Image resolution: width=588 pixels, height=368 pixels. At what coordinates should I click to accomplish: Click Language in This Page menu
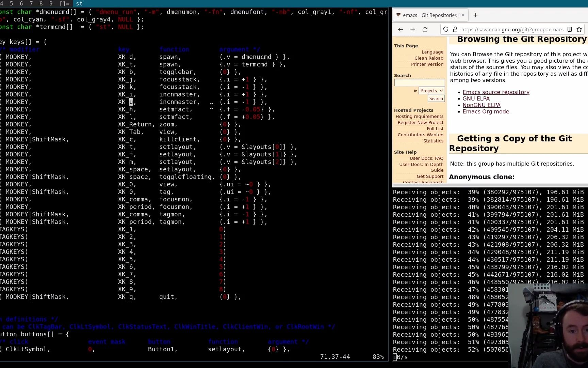pos(432,52)
